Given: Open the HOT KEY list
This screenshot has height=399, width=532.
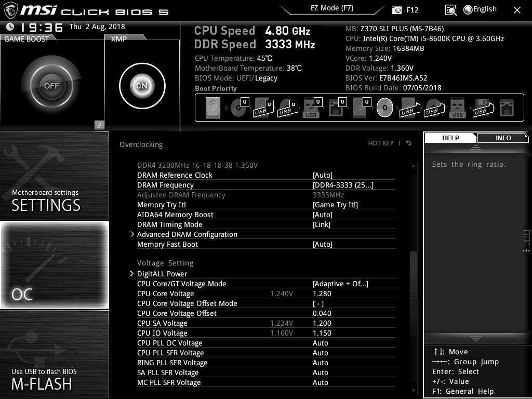Looking at the screenshot, I should [x=381, y=143].
